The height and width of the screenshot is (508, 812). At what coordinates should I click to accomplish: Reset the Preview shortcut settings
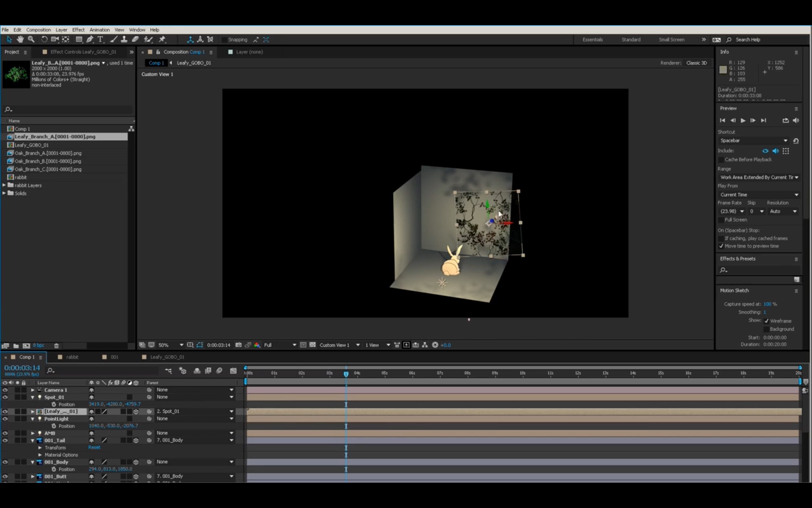pyautogui.click(x=796, y=141)
